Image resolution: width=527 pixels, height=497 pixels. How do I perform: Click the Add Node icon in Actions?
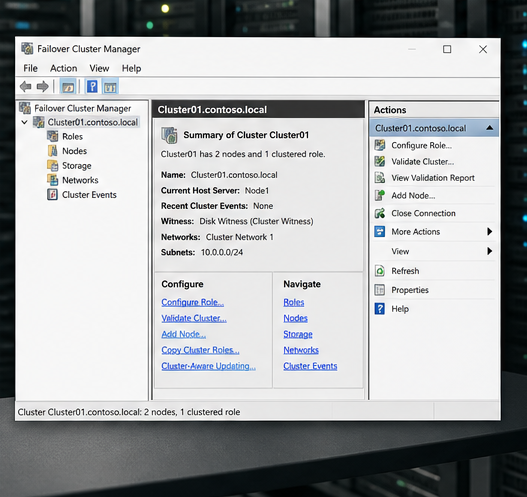pos(380,196)
